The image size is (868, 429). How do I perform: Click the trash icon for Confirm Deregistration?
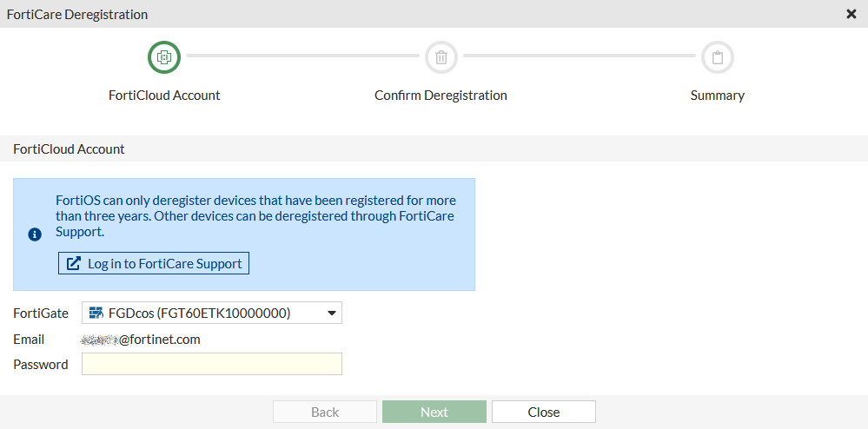coord(441,57)
